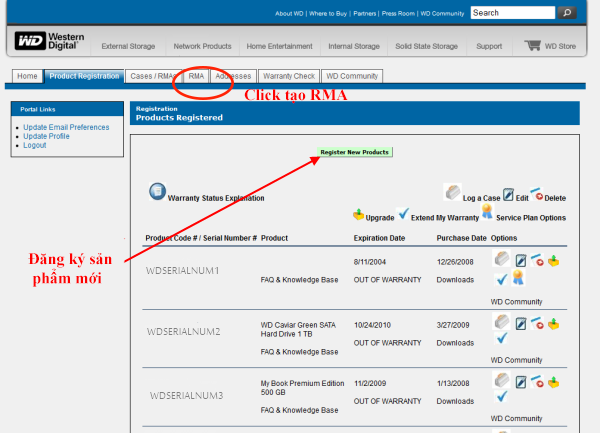Click My Book Premium Edition 500 GB text

click(302, 388)
